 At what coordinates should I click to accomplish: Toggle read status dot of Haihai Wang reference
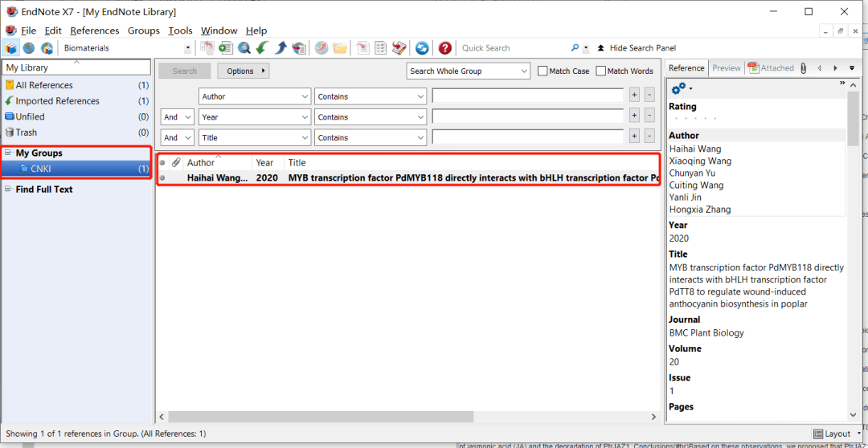point(162,178)
